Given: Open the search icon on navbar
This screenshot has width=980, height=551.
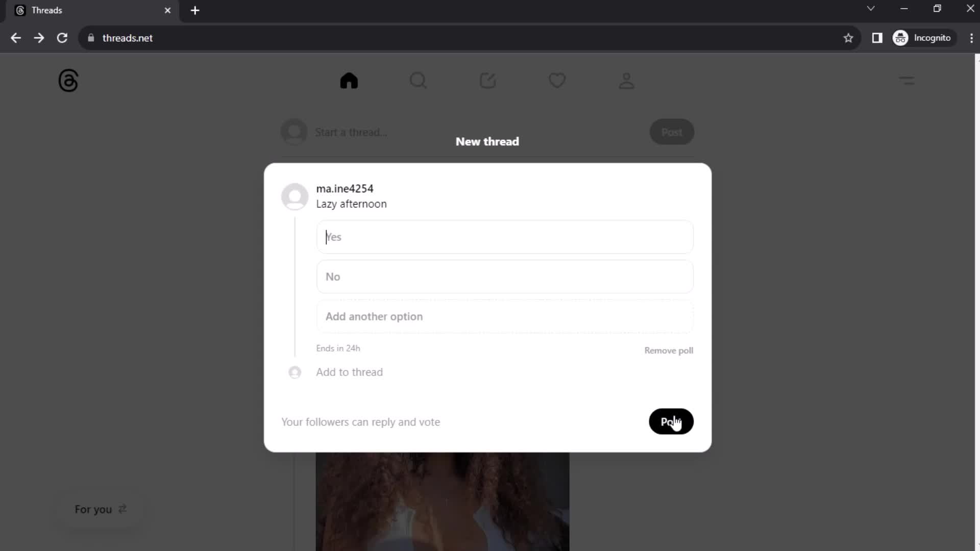Looking at the screenshot, I should 419,81.
